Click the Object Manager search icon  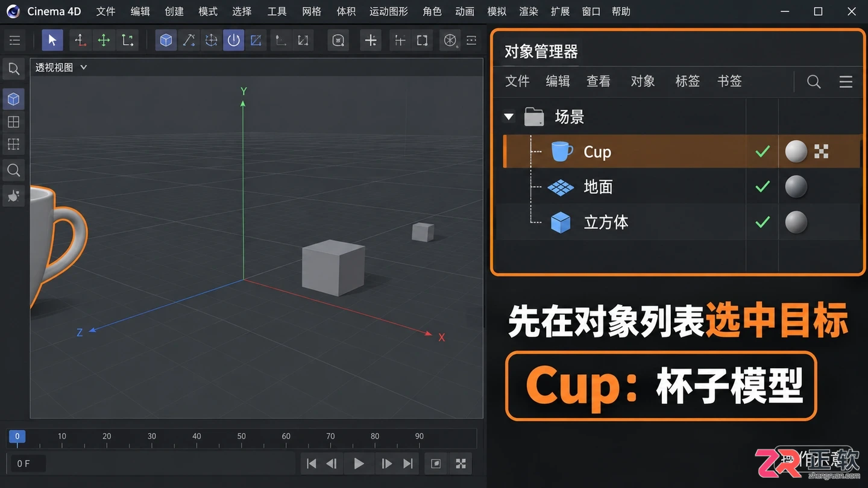[x=814, y=81]
